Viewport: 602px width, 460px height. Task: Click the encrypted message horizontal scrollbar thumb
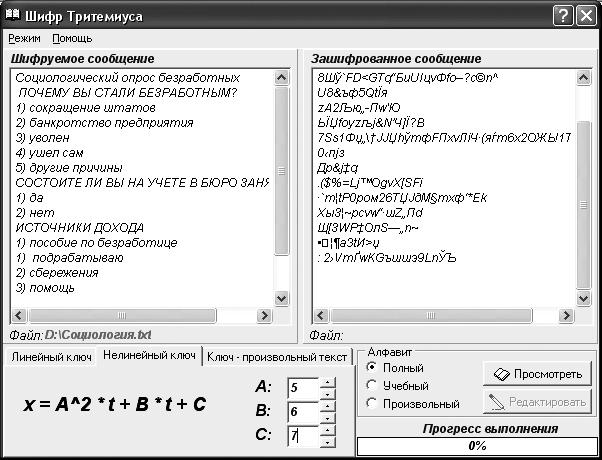[431, 316]
